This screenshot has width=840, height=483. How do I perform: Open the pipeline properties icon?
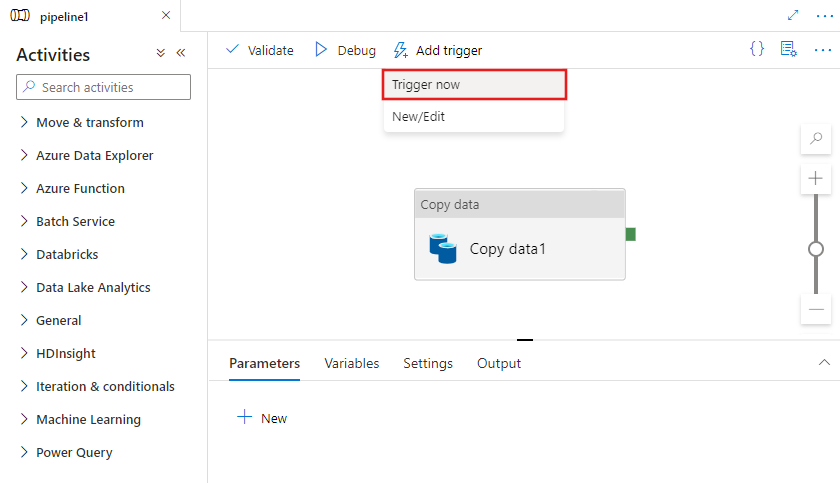point(788,49)
